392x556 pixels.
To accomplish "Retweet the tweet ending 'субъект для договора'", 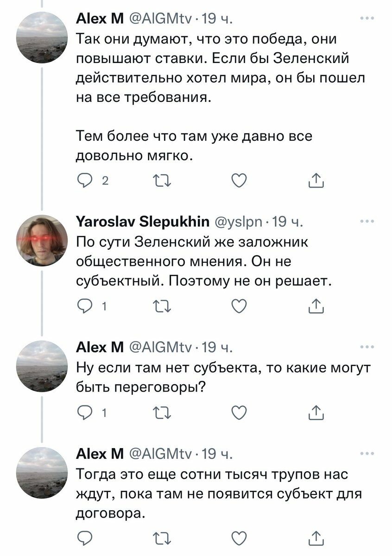I will tap(160, 537).
